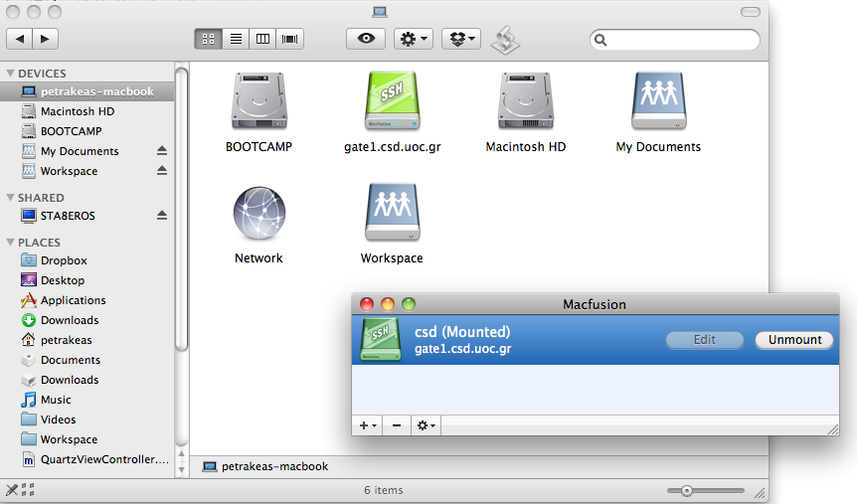The image size is (857, 504).
Task: Open the BOOTCAMP drive icon in the file area
Action: (x=259, y=100)
